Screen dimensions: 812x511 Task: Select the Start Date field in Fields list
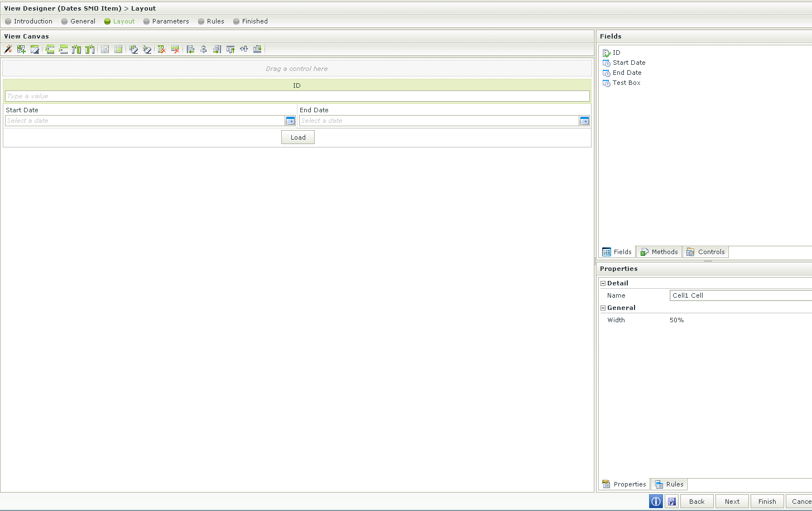click(x=624, y=63)
